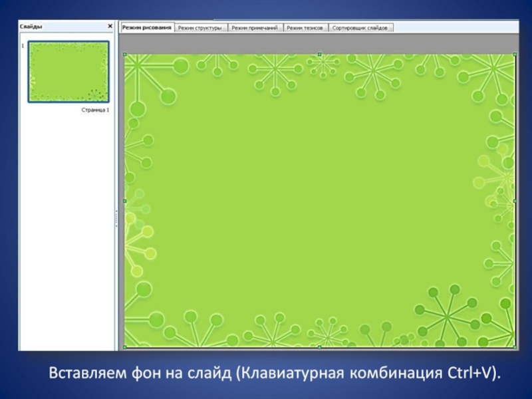The width and height of the screenshot is (532, 399).
Task: Select the slide 1 thumbnail
Action: click(68, 72)
